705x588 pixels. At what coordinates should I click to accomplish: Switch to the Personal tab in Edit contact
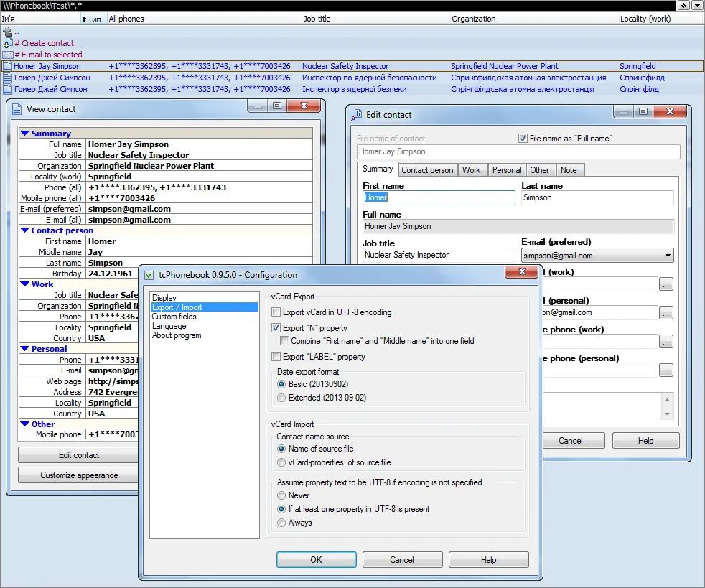pyautogui.click(x=507, y=170)
